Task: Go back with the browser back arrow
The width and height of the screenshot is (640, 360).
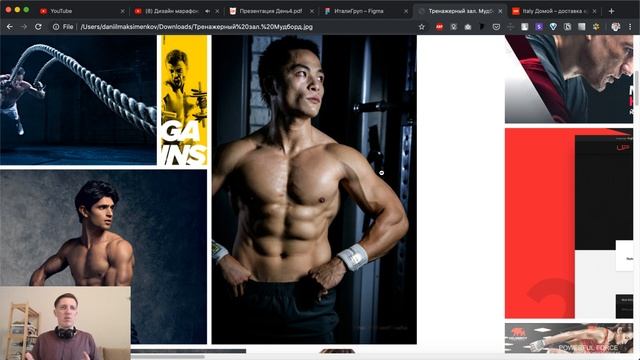Action: point(10,27)
